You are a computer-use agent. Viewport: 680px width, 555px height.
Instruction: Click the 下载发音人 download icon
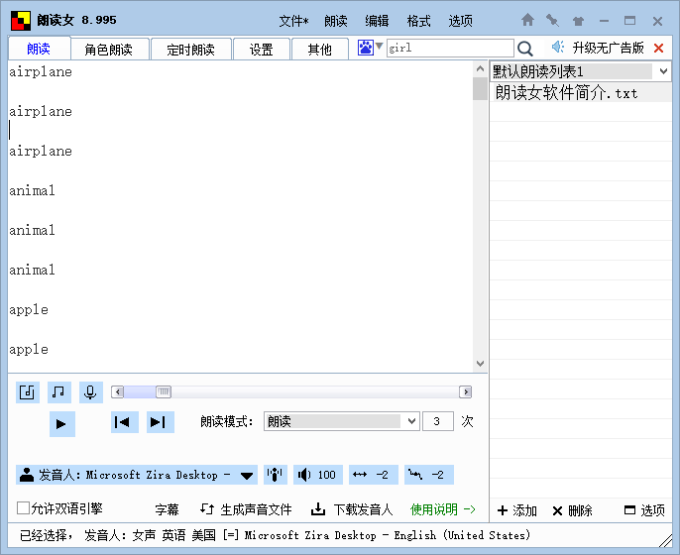coord(318,509)
